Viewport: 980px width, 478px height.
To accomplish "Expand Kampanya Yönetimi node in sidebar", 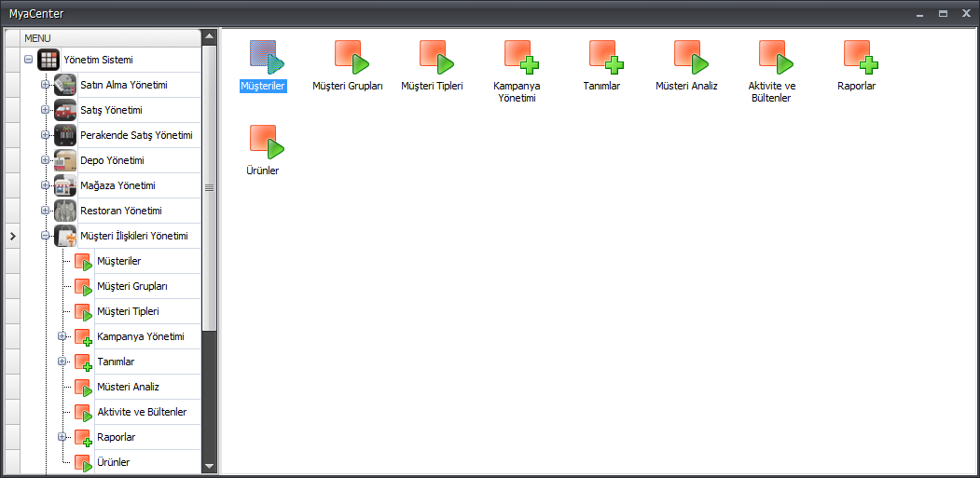I will click(x=62, y=336).
